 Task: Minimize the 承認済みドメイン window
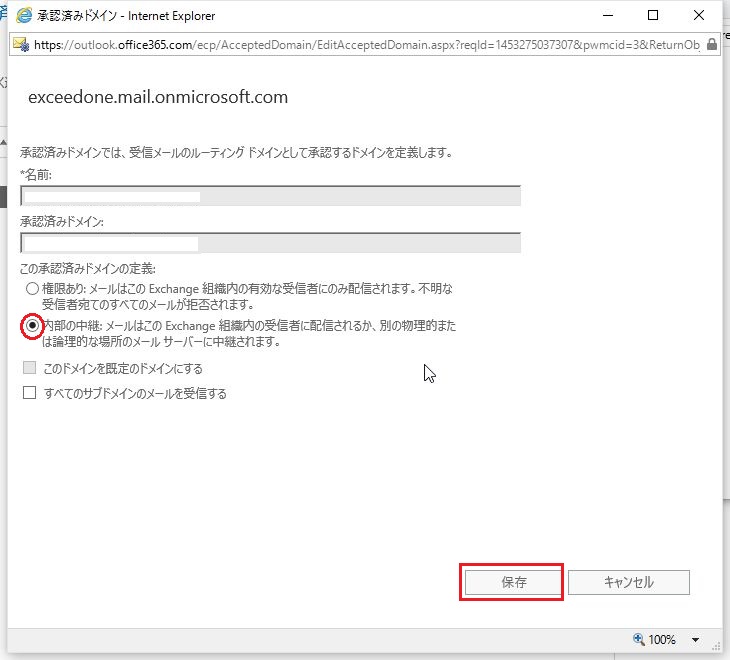pyautogui.click(x=606, y=16)
